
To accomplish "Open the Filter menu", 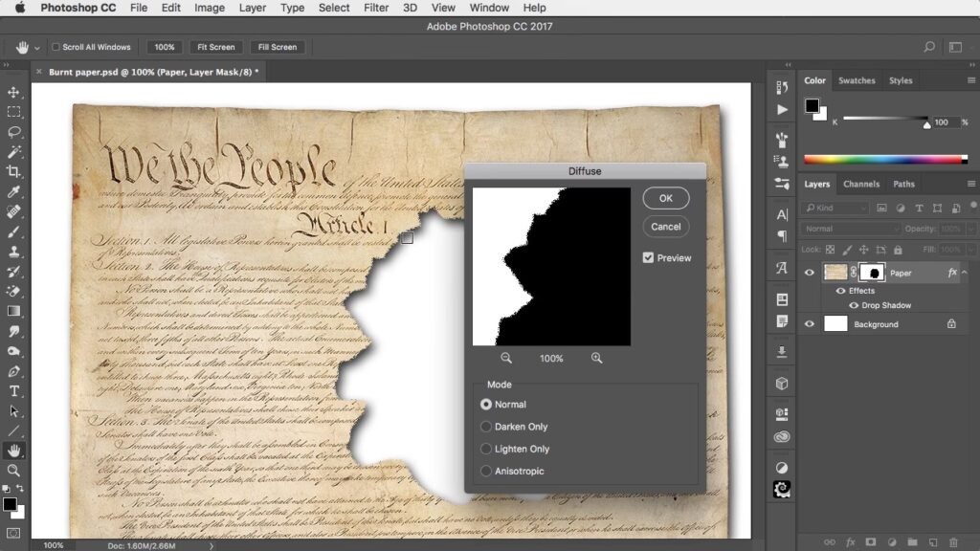I will coord(376,8).
